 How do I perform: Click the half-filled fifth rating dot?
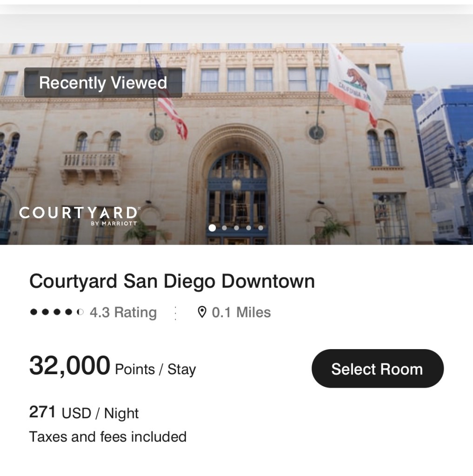pos(80,312)
